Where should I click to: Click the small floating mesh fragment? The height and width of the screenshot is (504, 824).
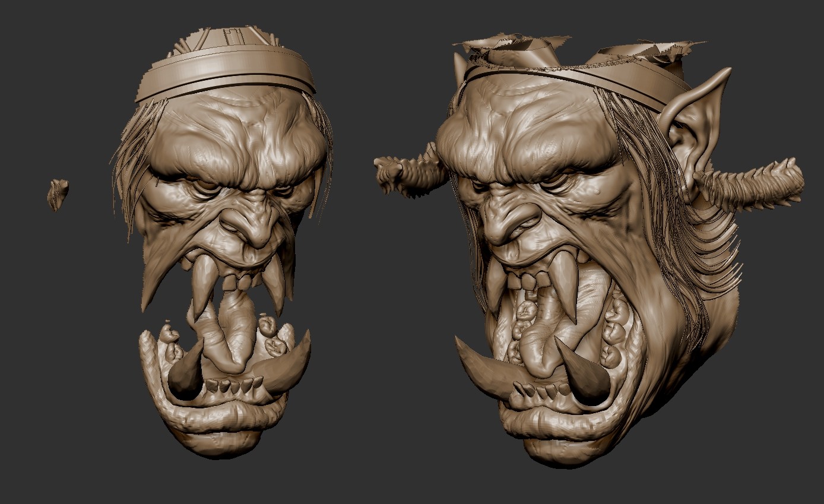[58, 195]
